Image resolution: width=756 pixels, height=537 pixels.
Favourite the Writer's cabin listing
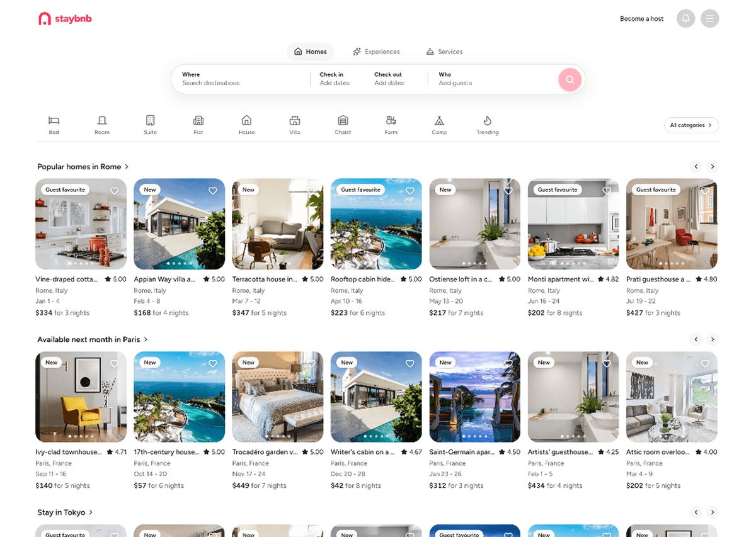pos(409,363)
